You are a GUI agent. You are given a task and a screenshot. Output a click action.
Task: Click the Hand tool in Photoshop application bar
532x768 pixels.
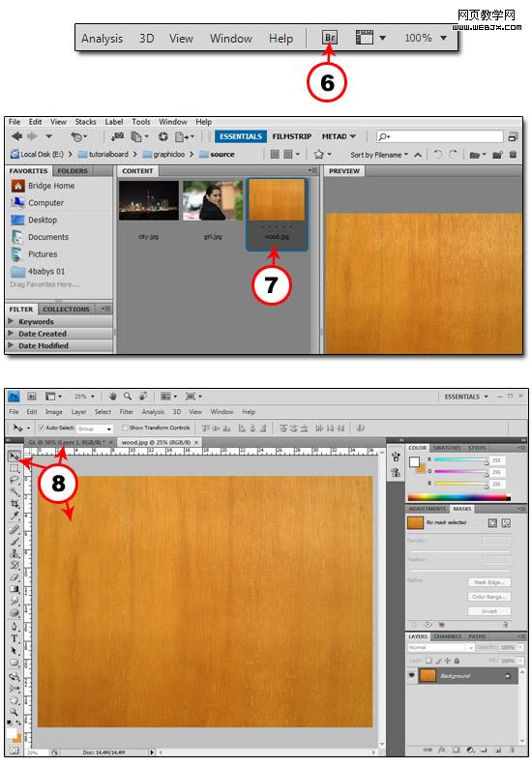pyautogui.click(x=112, y=396)
